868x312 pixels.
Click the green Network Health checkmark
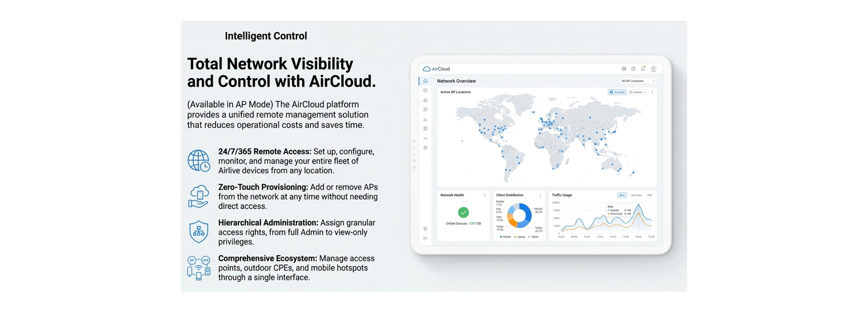pos(463,212)
